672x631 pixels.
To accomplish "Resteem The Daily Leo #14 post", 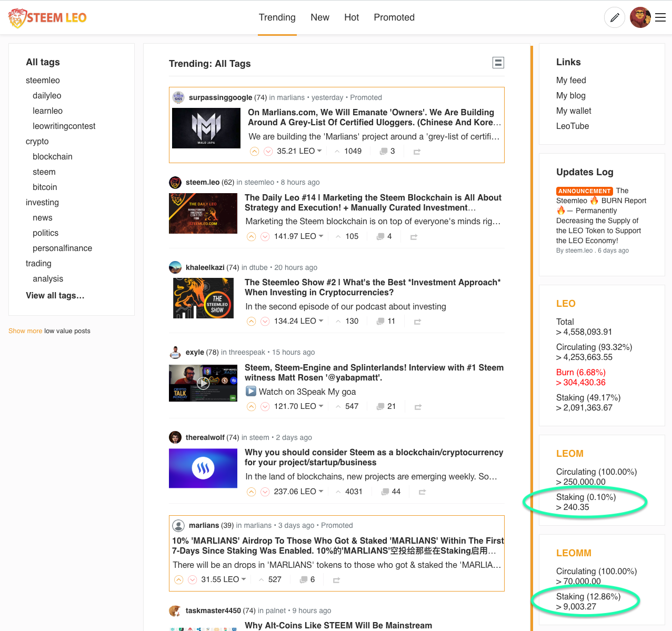I will pyautogui.click(x=414, y=237).
